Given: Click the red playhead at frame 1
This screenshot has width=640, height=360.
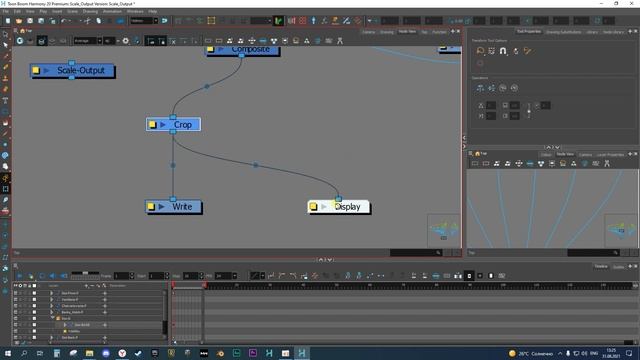Looking at the screenshot, I should point(173,285).
